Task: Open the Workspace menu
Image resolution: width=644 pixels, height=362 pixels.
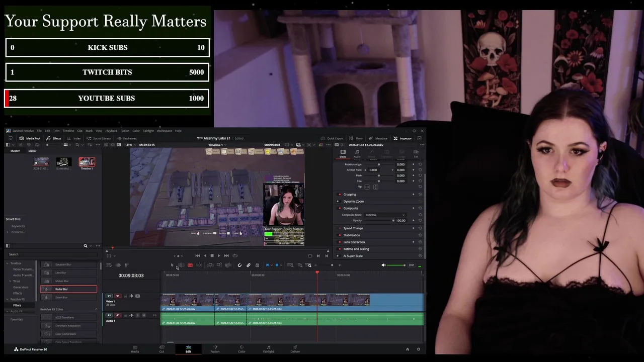Action: coord(165,131)
